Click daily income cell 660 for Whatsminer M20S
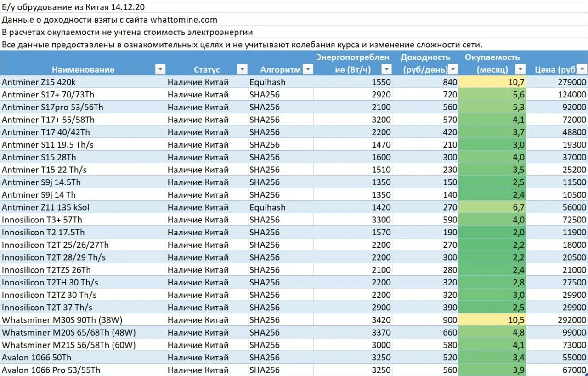The height and width of the screenshot is (376, 588). pyautogui.click(x=426, y=332)
